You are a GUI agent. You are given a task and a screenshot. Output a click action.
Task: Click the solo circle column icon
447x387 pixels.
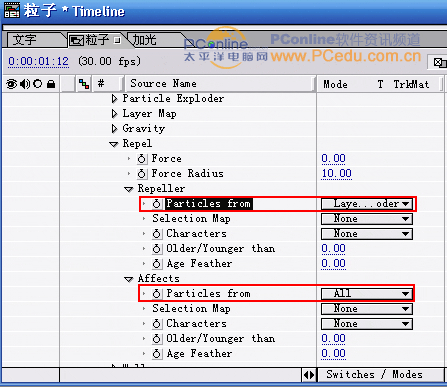point(38,84)
